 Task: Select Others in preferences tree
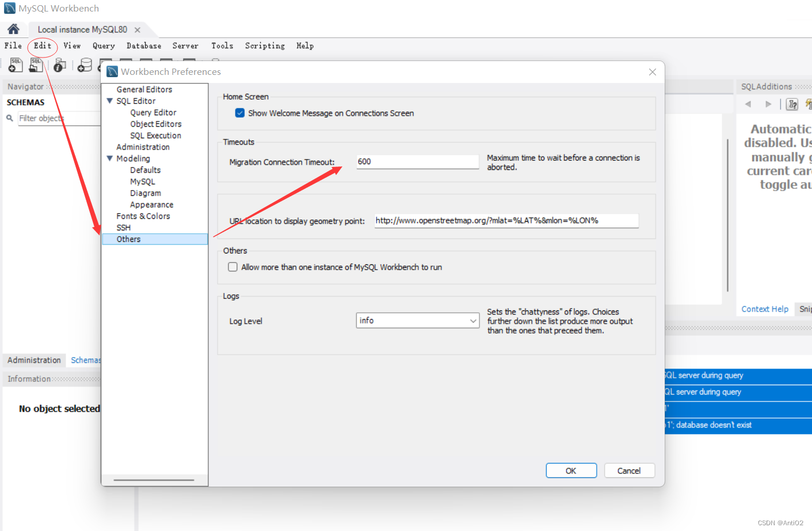pos(155,239)
